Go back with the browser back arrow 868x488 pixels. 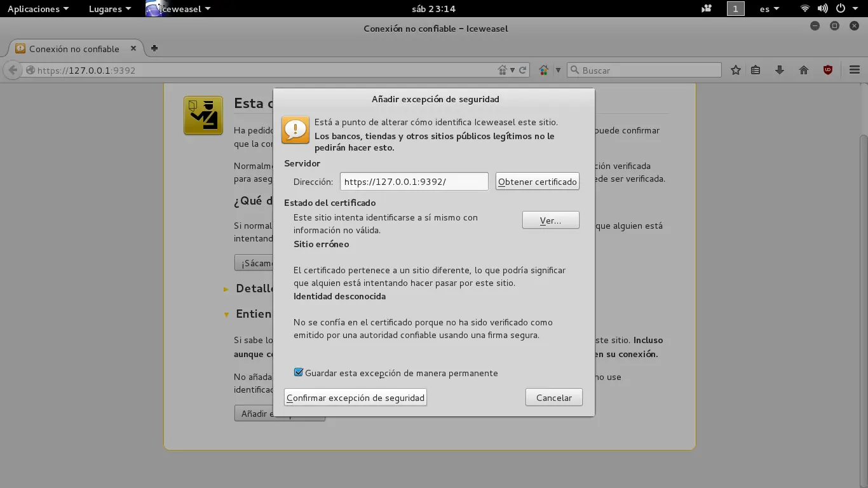[x=13, y=71]
